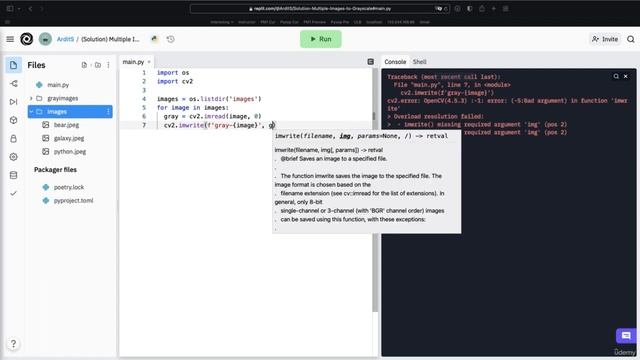Expand the grayimages folder
640x360 pixels.
(31, 98)
